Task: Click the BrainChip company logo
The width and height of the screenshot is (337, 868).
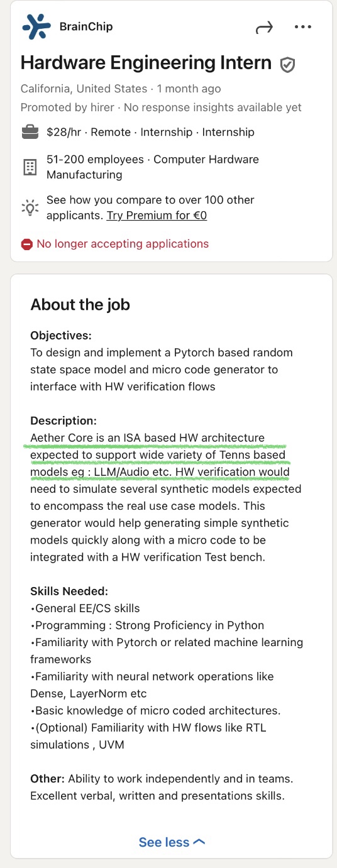Action: (x=36, y=26)
